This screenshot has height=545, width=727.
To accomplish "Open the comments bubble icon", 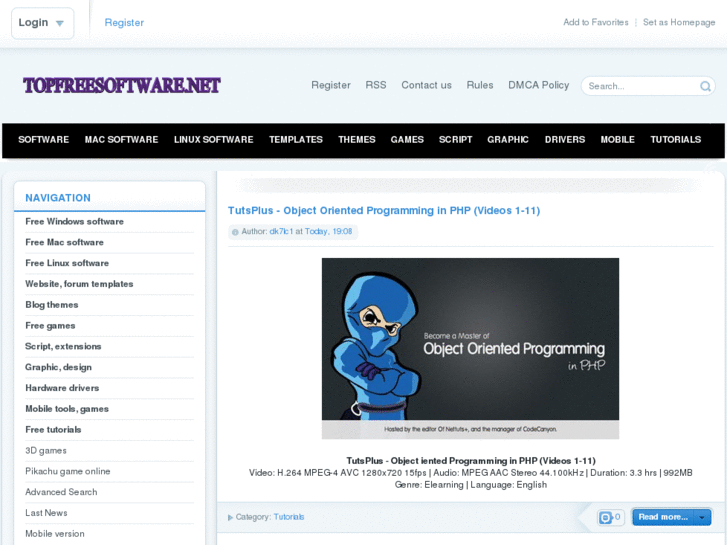I will [605, 517].
